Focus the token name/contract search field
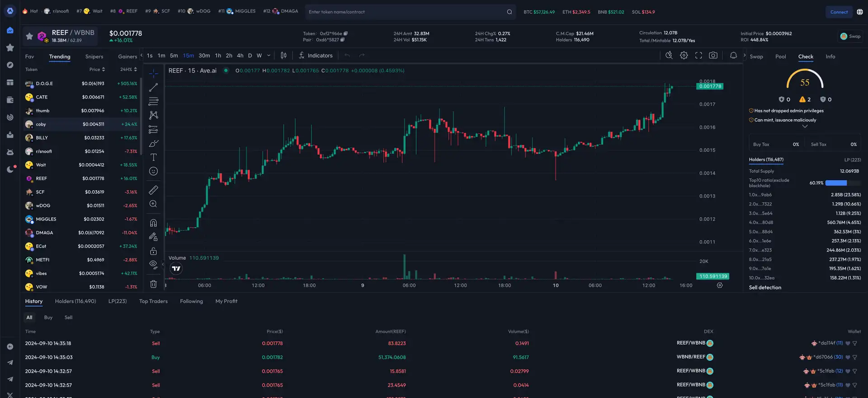The height and width of the screenshot is (398, 868). coord(407,12)
